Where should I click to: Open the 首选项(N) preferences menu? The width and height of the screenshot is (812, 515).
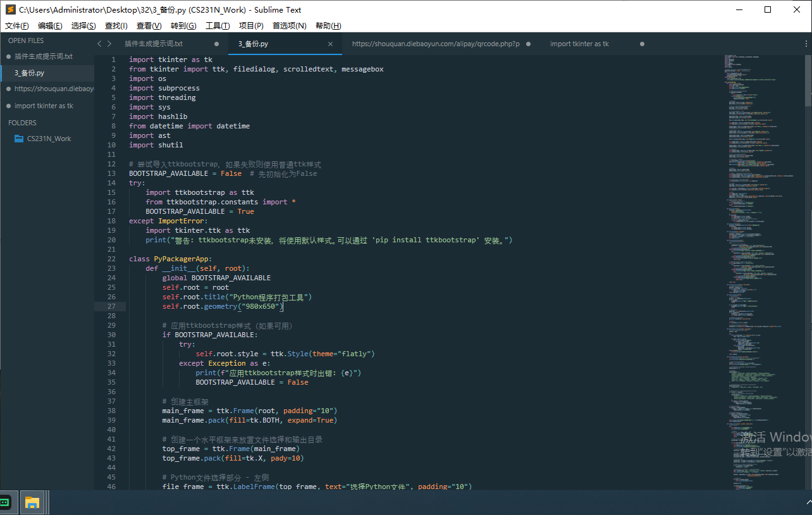tap(289, 26)
